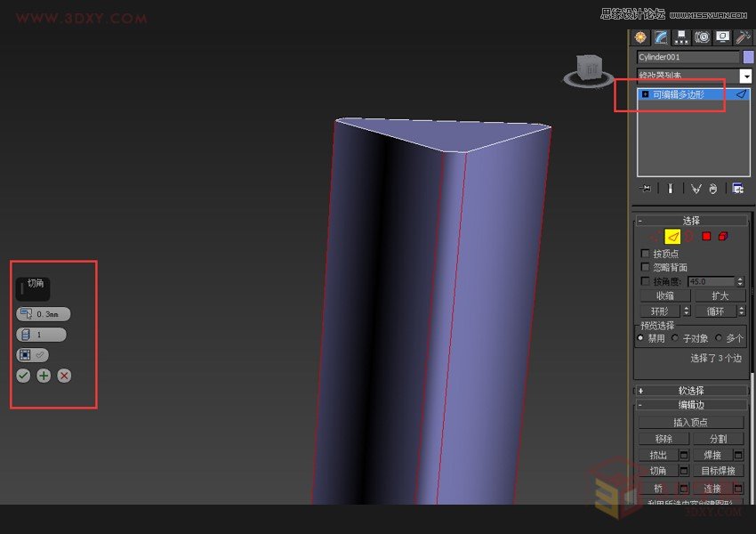Confirm the chamfer with the green checkmark
Screen dimensions: 756x534
23,376
